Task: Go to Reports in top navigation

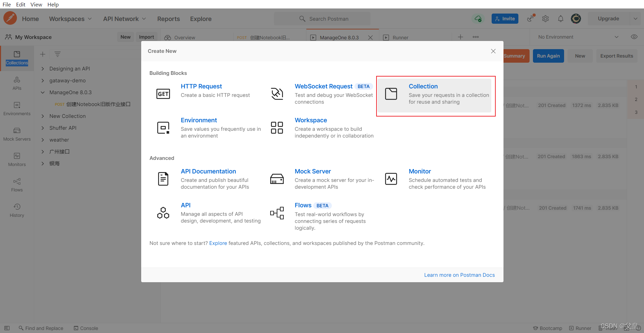Action: tap(168, 19)
